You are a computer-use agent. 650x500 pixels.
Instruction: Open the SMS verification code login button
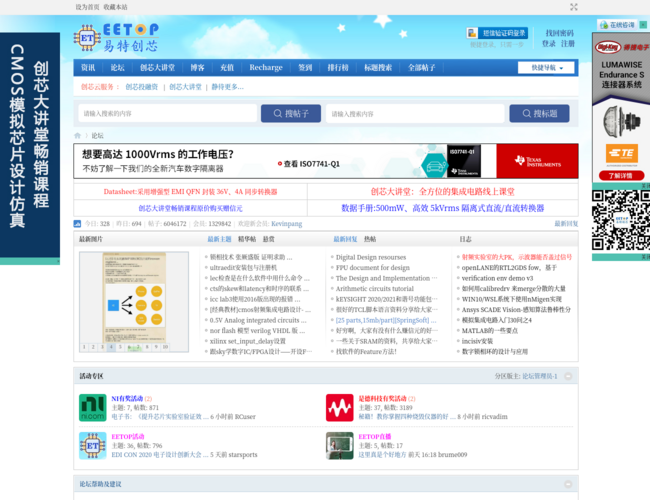497,33
